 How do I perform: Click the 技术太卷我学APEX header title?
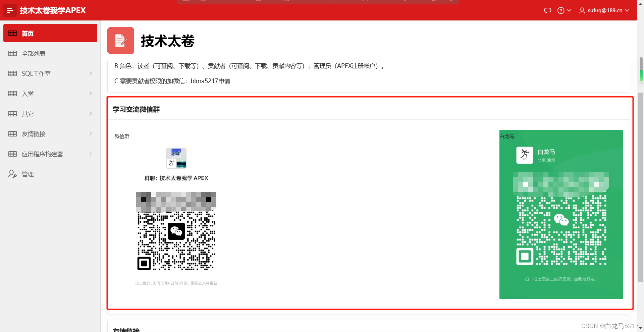pos(53,10)
